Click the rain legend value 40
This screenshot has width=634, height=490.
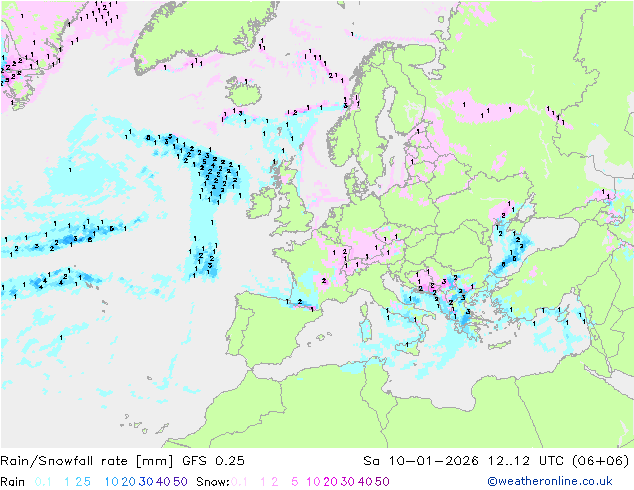(x=163, y=482)
